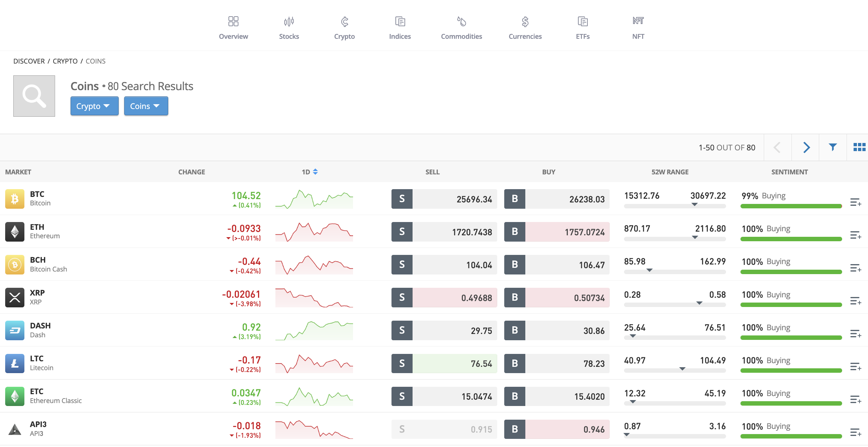This screenshot has width=868, height=447.
Task: Buy BTC at 26238.03
Action: tap(557, 199)
